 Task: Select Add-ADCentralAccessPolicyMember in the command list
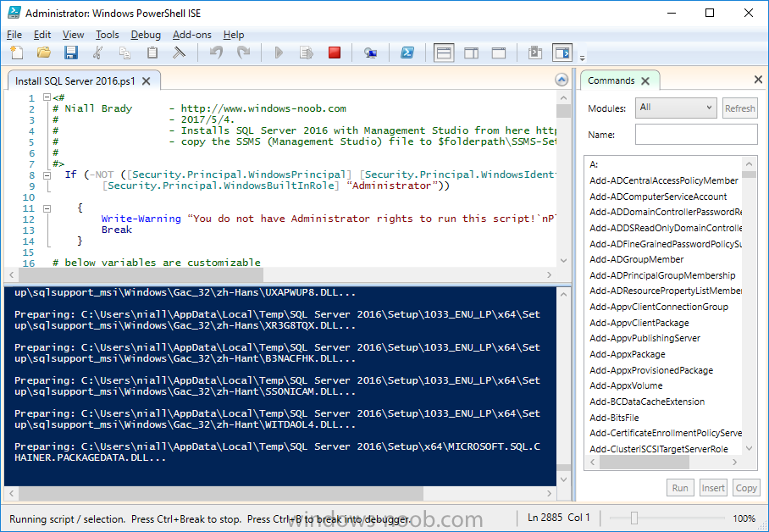click(x=663, y=180)
